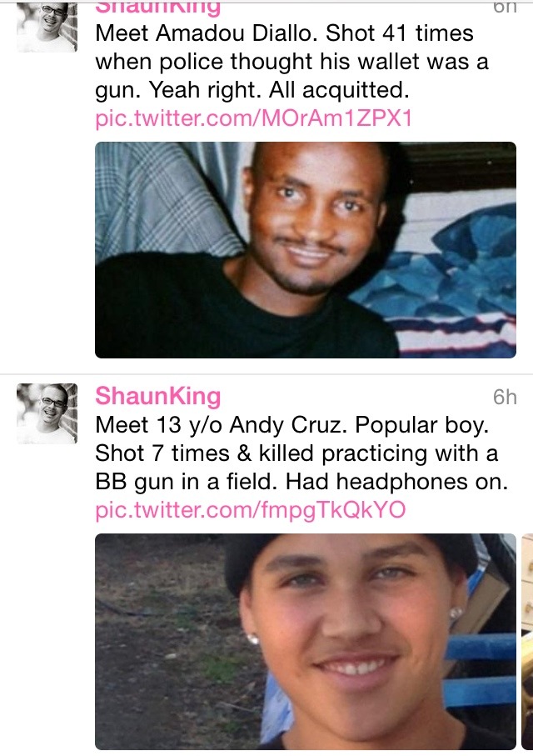Image resolution: width=533 pixels, height=756 pixels.
Task: Tap the cut-off username at the top
Action: [x=158, y=8]
